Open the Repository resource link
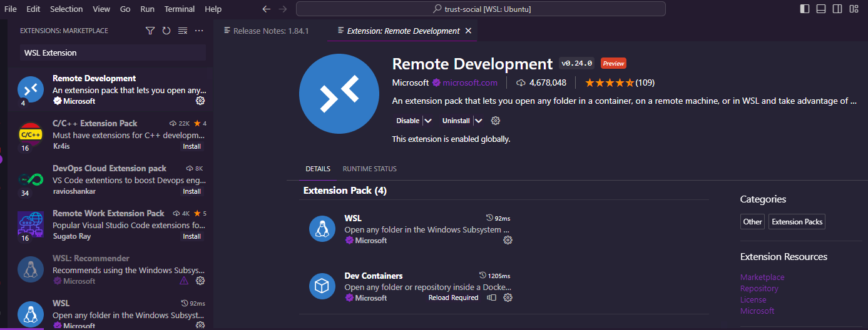The image size is (868, 330). click(x=759, y=288)
